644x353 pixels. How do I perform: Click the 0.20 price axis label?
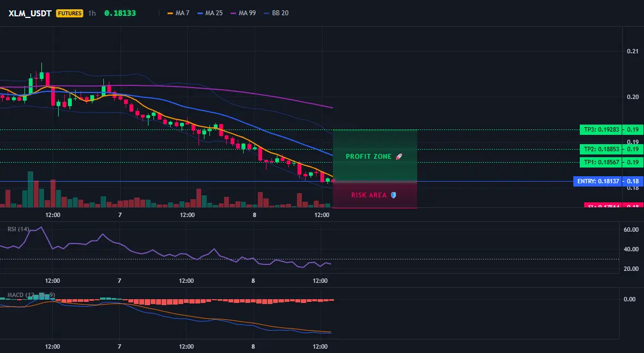633,97
